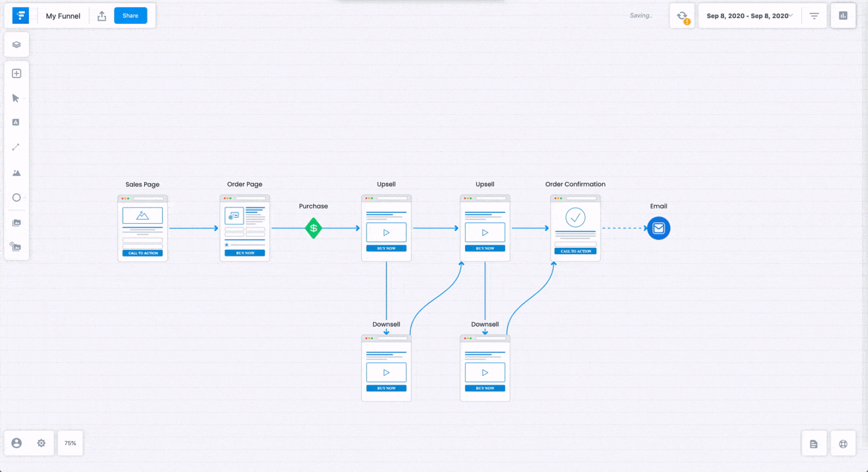Screen dimensions: 868x472
Task: Click the user profile icon
Action: [17, 443]
